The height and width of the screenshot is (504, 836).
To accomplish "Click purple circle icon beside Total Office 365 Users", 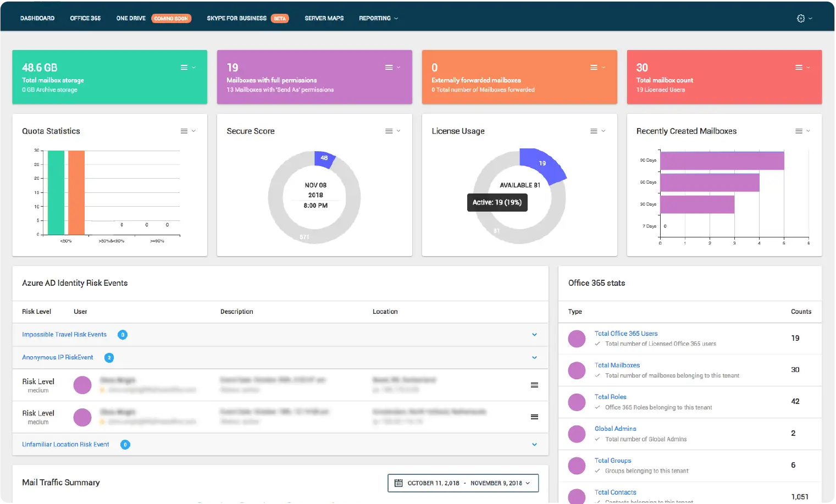I will click(577, 339).
